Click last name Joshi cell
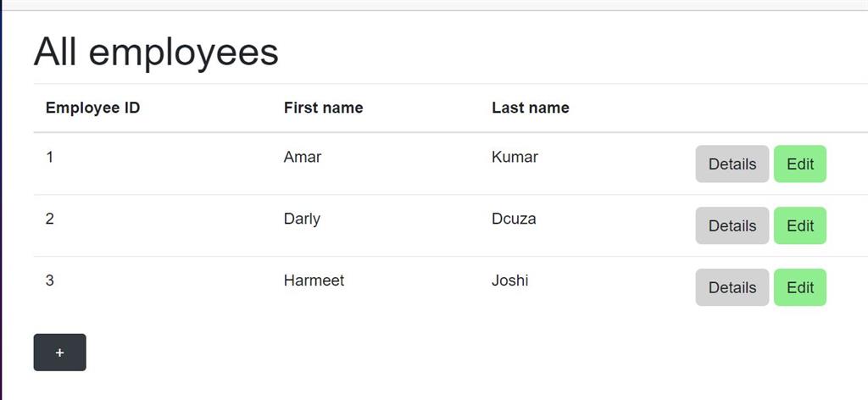The image size is (868, 400). click(x=509, y=281)
